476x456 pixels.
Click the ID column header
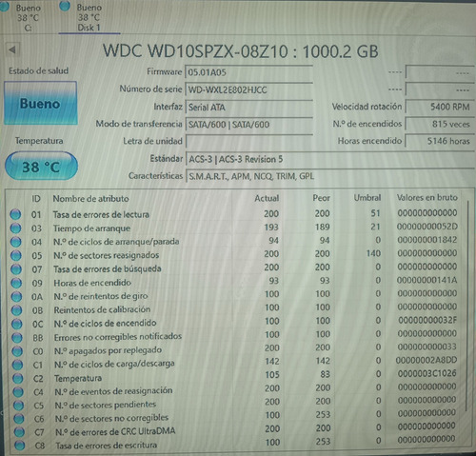click(36, 199)
